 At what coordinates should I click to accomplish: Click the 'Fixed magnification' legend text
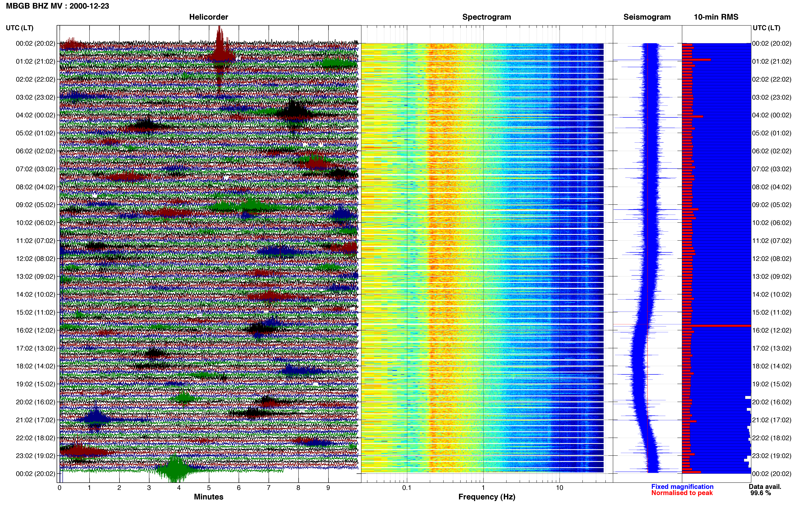682,486
